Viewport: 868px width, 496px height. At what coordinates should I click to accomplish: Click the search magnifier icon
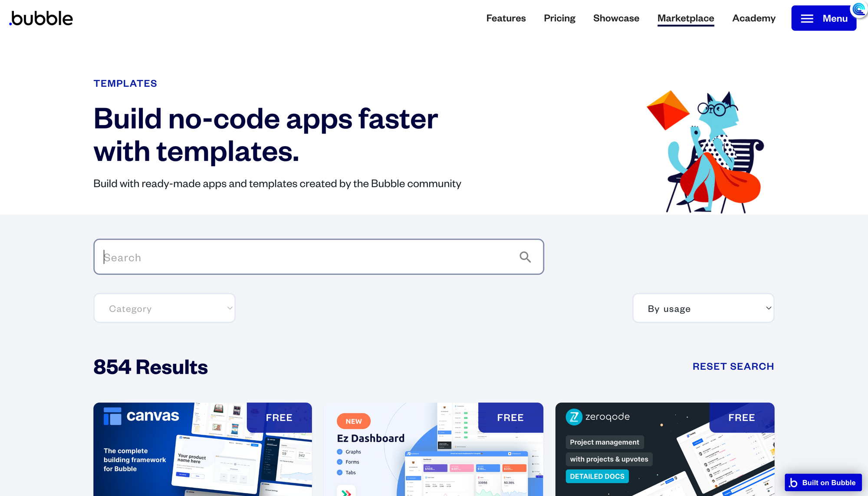coord(525,257)
